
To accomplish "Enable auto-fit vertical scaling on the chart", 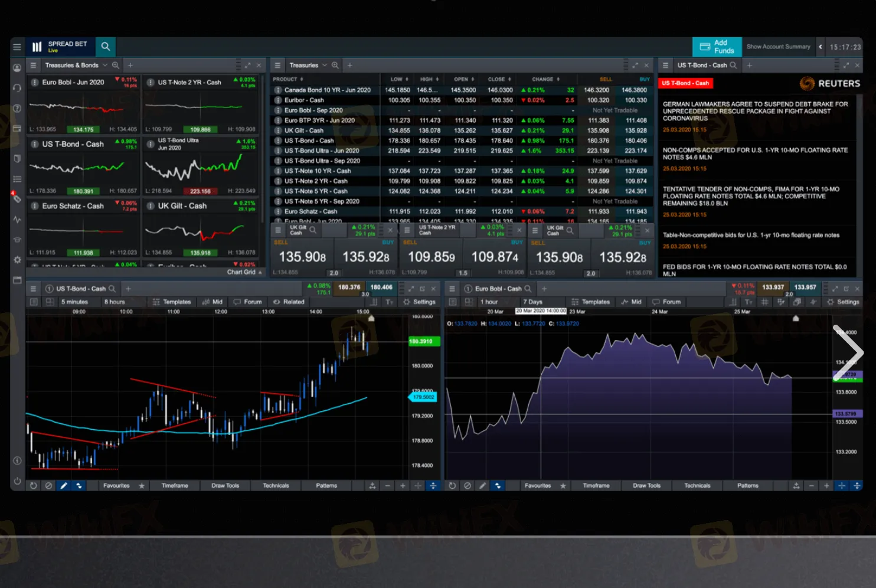I will (x=434, y=485).
